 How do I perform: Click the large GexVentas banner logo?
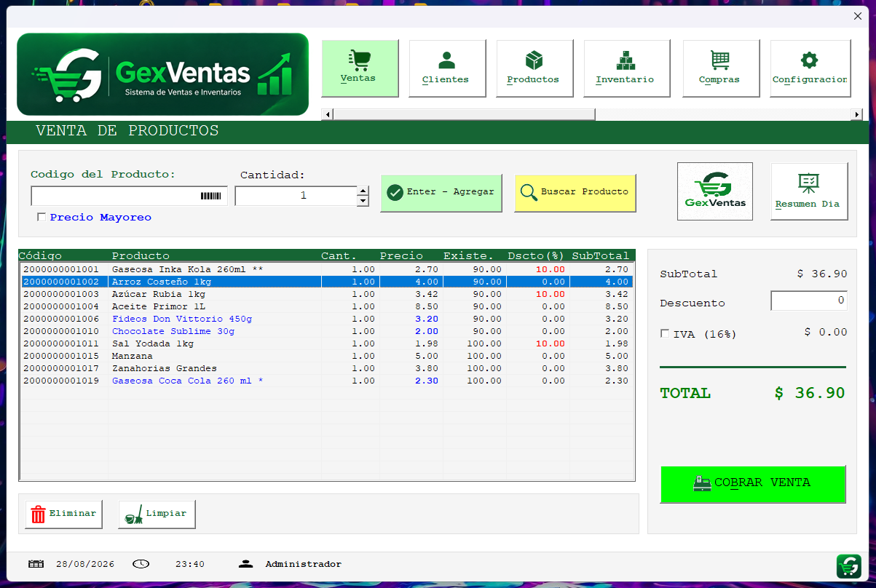coord(162,74)
